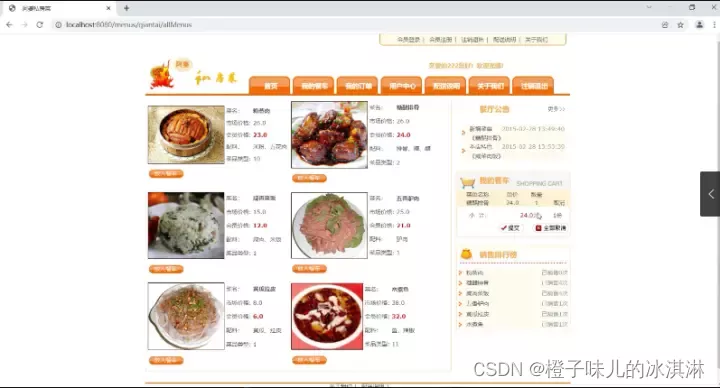
Task: Add the 24.0 sweet-sour ribs dish to cart
Action: [x=309, y=178]
